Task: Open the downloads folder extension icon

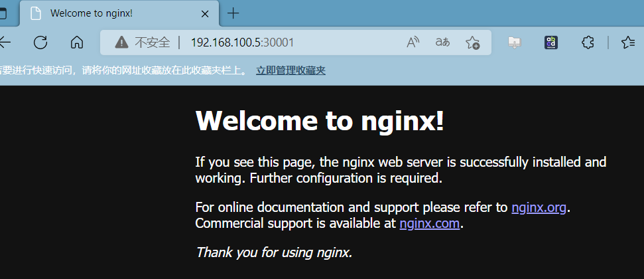Action: [x=514, y=43]
